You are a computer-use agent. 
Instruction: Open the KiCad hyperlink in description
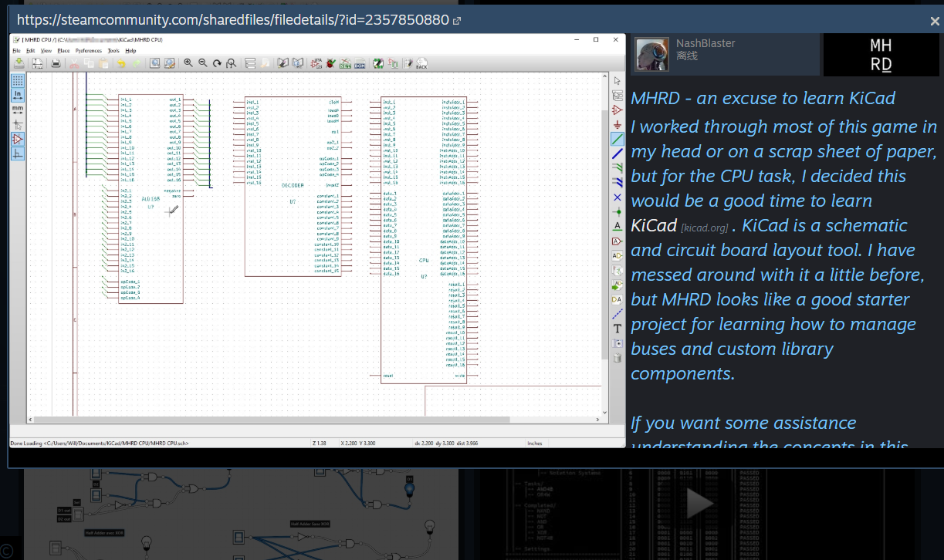(x=654, y=226)
